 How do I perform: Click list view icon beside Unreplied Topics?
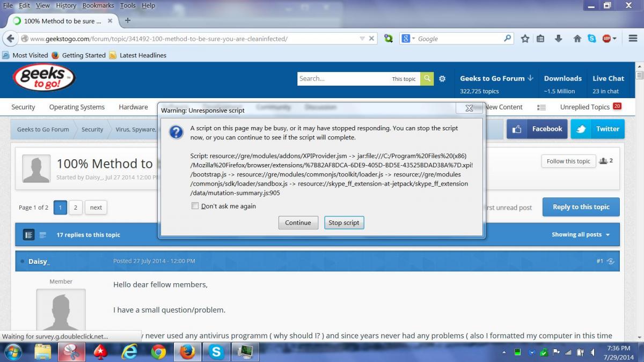[541, 107]
